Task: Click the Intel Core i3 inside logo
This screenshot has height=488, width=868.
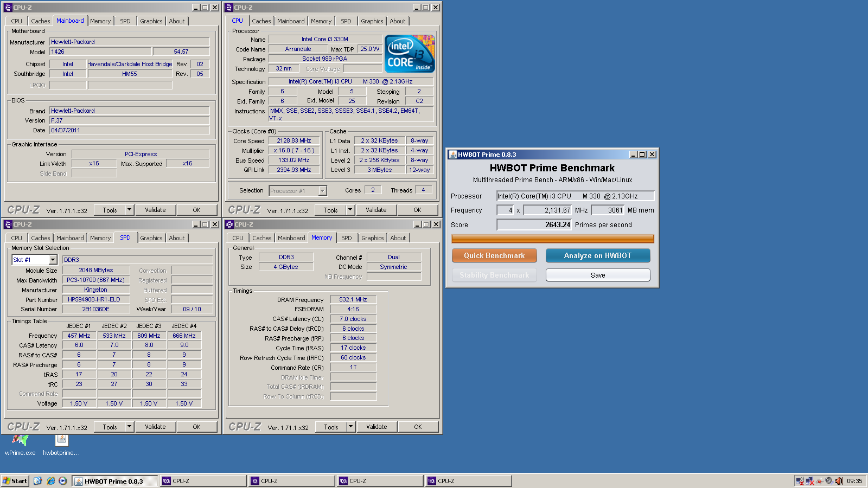Action: 410,54
